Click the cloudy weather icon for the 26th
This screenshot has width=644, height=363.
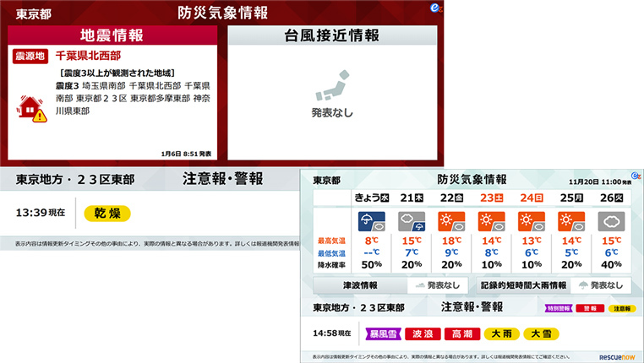pos(611,221)
